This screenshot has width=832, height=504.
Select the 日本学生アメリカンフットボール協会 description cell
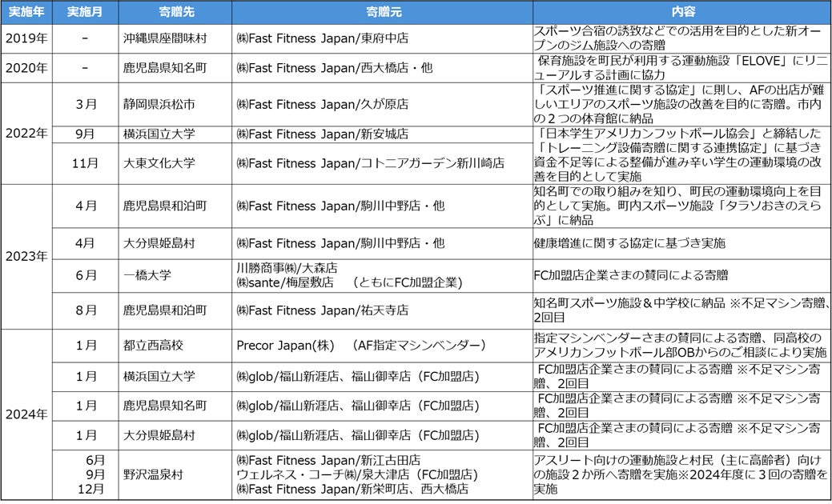pyautogui.click(x=681, y=154)
